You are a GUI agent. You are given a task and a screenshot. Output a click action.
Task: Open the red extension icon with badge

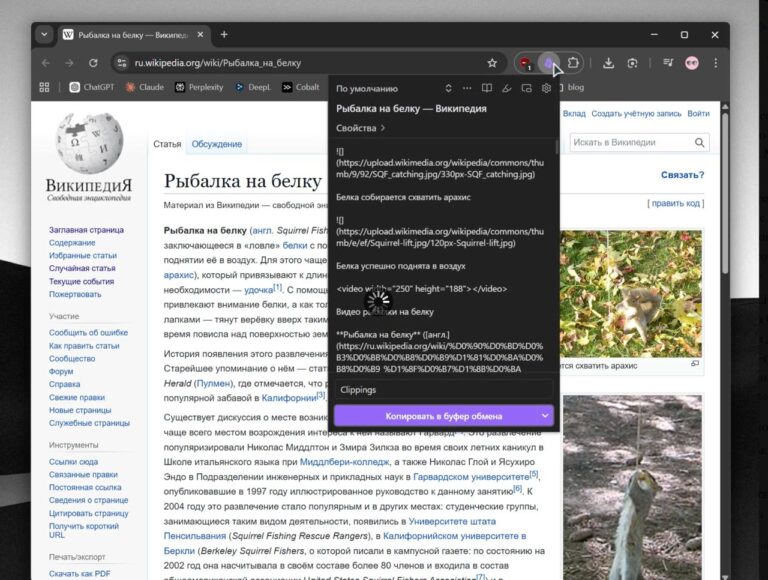click(x=525, y=63)
